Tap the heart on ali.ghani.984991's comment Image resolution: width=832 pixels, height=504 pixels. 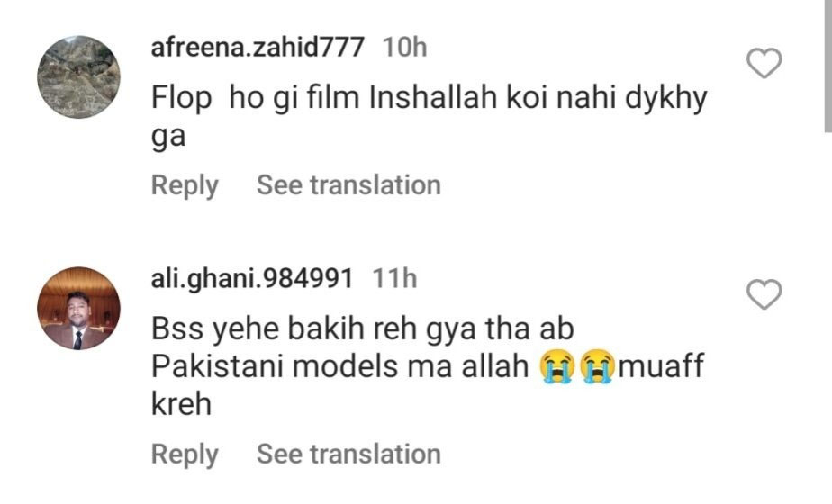click(765, 294)
